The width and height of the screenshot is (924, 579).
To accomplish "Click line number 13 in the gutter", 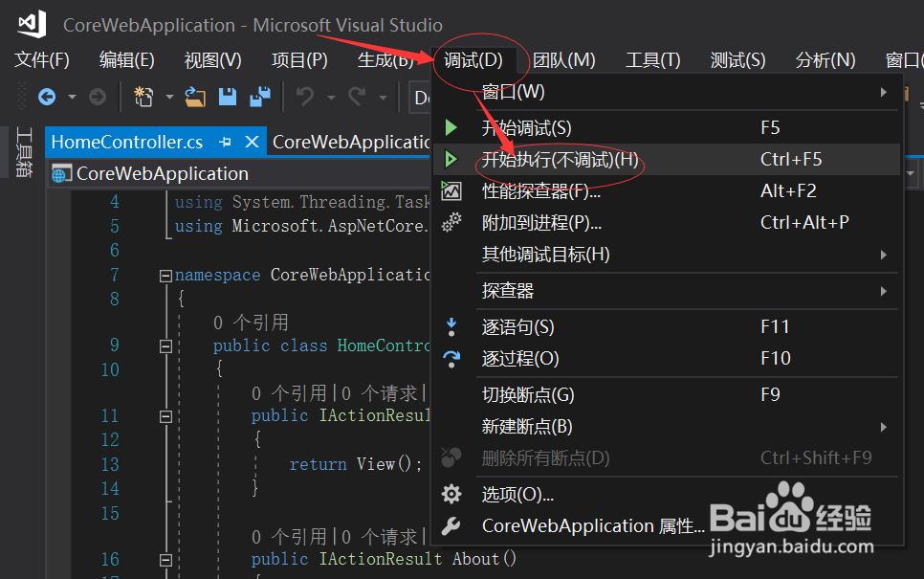I will pos(110,464).
